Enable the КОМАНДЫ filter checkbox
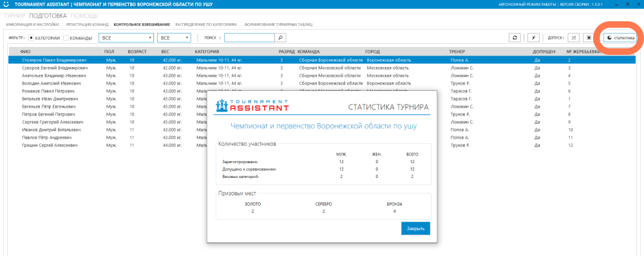 pyautogui.click(x=65, y=38)
